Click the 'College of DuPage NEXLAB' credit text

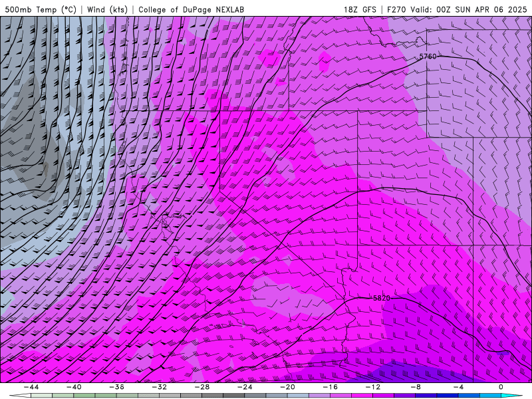point(191,9)
